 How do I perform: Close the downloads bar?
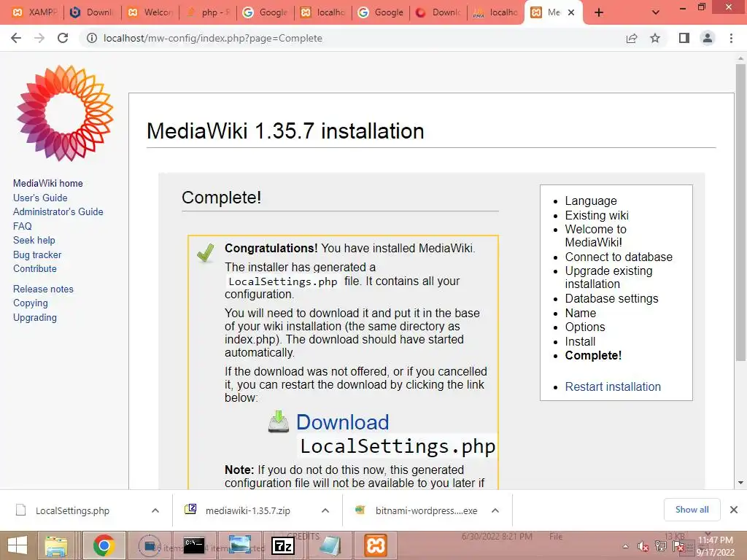tap(734, 510)
